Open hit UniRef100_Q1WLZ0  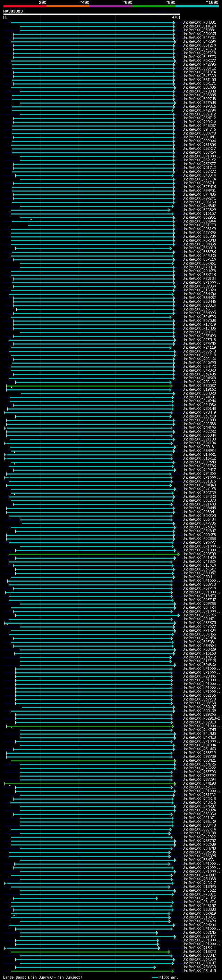(199, 26)
